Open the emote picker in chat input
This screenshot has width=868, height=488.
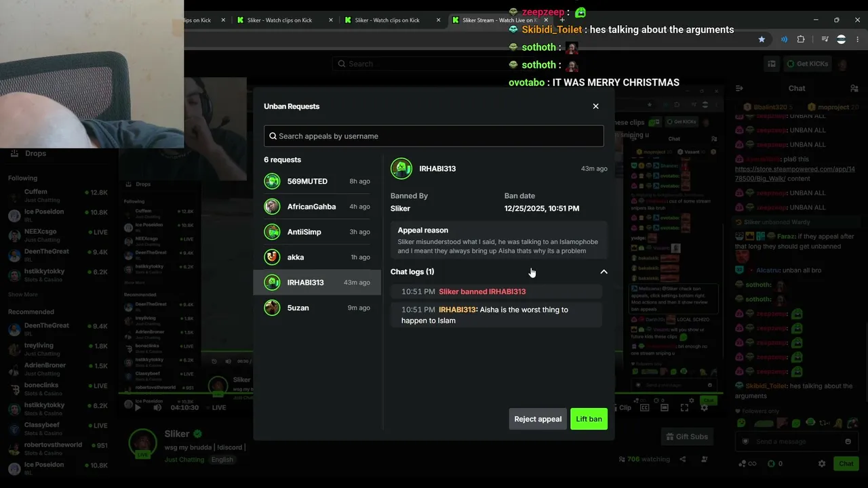point(848,442)
